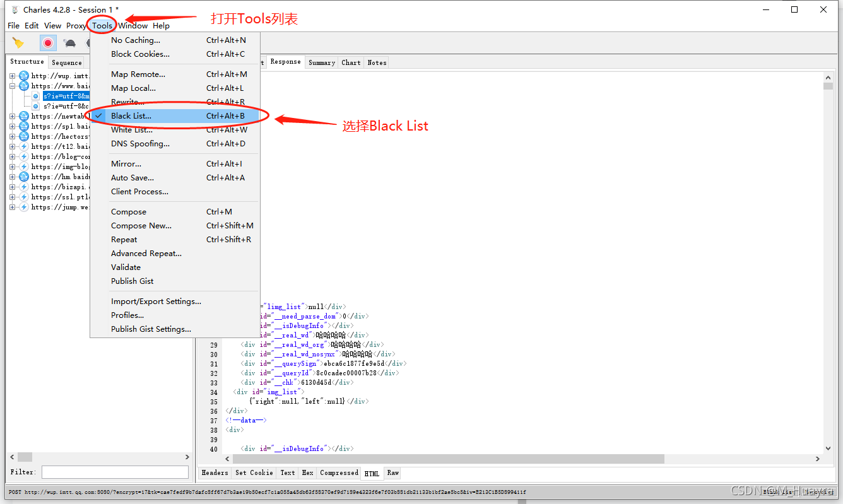Viewport: 843px width, 504px height.
Task: Click the lightning icon beside https://img-blo
Action: [x=24, y=167]
